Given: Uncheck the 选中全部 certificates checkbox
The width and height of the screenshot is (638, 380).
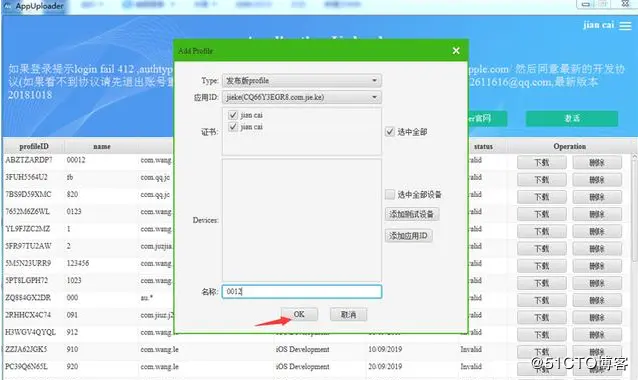Looking at the screenshot, I should pyautogui.click(x=390, y=131).
